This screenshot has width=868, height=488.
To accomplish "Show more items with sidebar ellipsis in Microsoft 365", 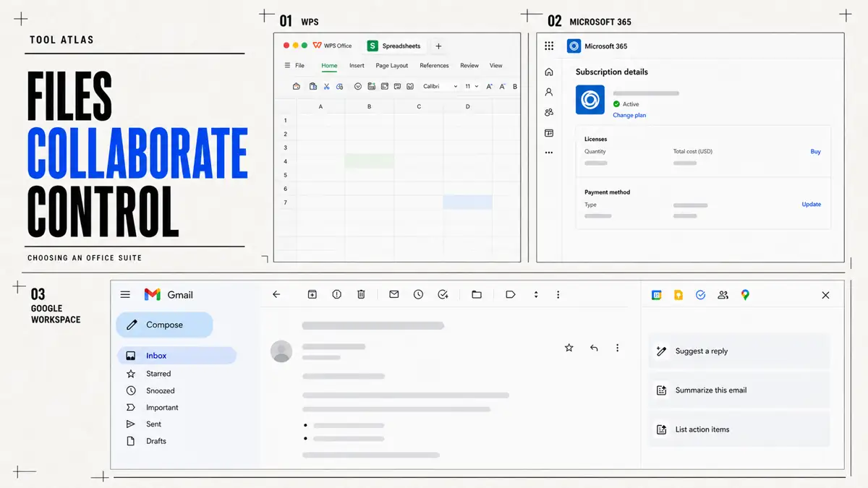I will pyautogui.click(x=549, y=153).
